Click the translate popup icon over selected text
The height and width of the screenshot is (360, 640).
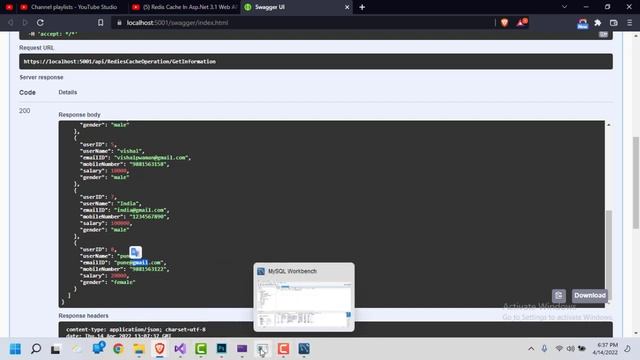[135, 252]
